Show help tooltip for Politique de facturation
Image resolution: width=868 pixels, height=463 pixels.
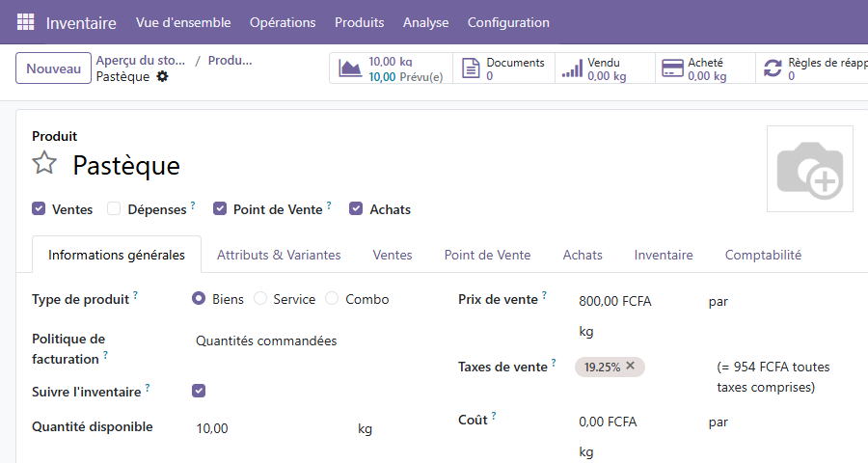coord(105,354)
